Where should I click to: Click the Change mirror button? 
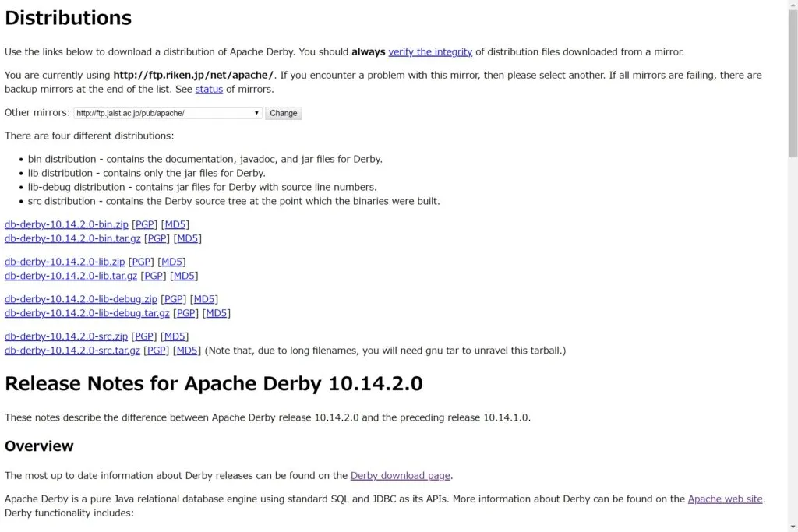[x=284, y=113]
